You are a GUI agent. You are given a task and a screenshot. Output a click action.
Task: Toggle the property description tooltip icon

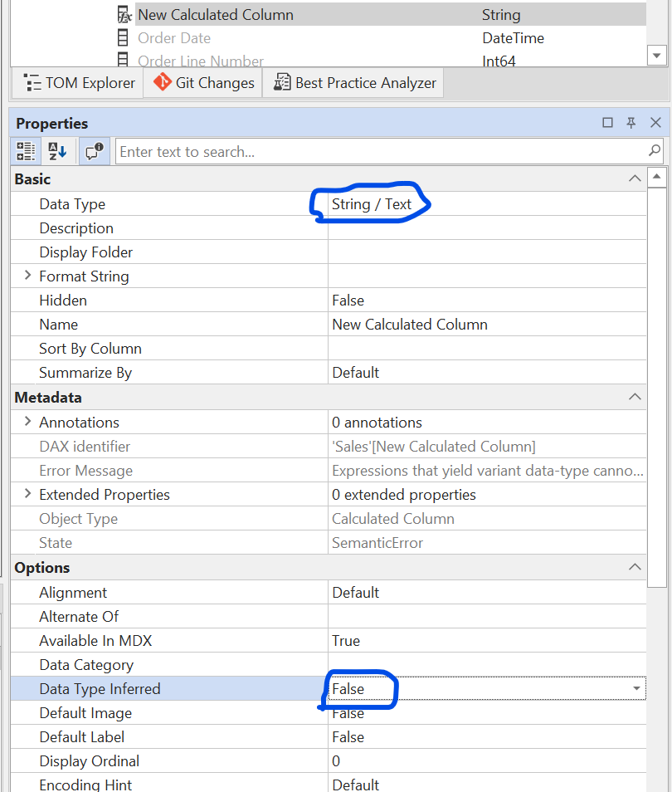pyautogui.click(x=93, y=150)
